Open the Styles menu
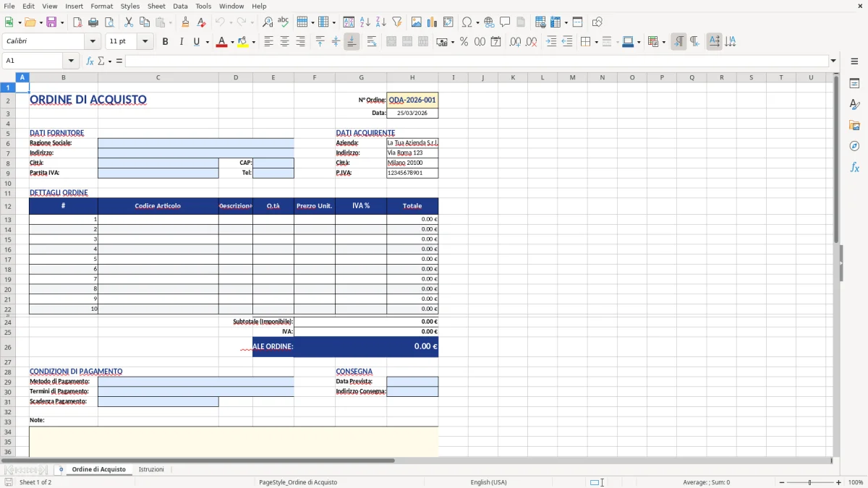868x488 pixels. [130, 6]
